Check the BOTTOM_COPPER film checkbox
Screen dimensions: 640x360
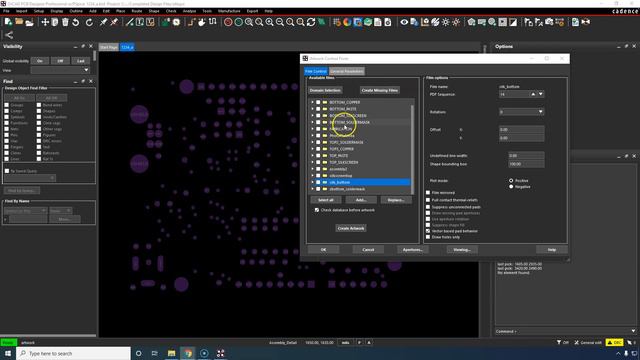click(x=318, y=102)
